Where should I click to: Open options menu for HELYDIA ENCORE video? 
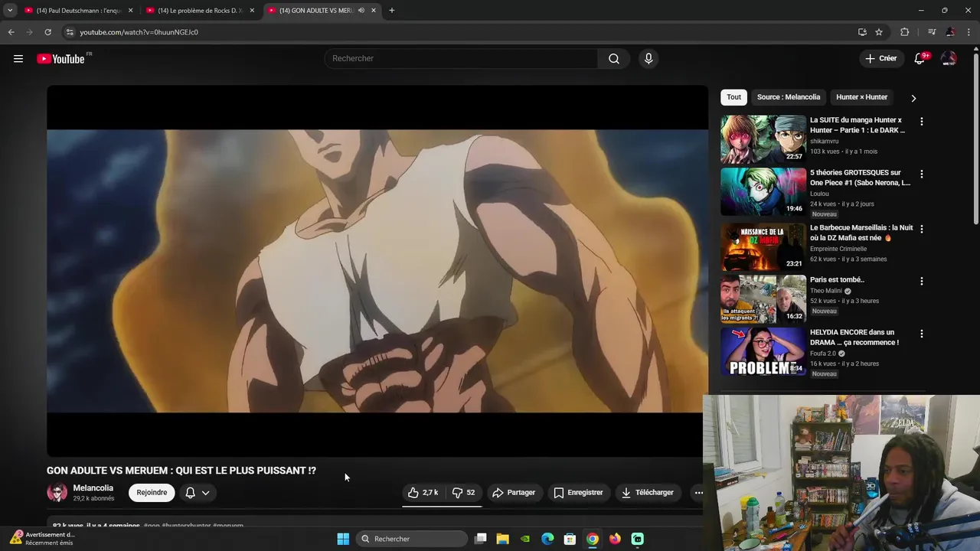(x=921, y=334)
